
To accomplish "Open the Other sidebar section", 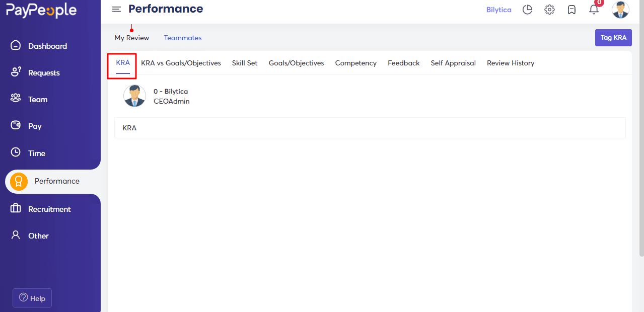I will pos(38,236).
